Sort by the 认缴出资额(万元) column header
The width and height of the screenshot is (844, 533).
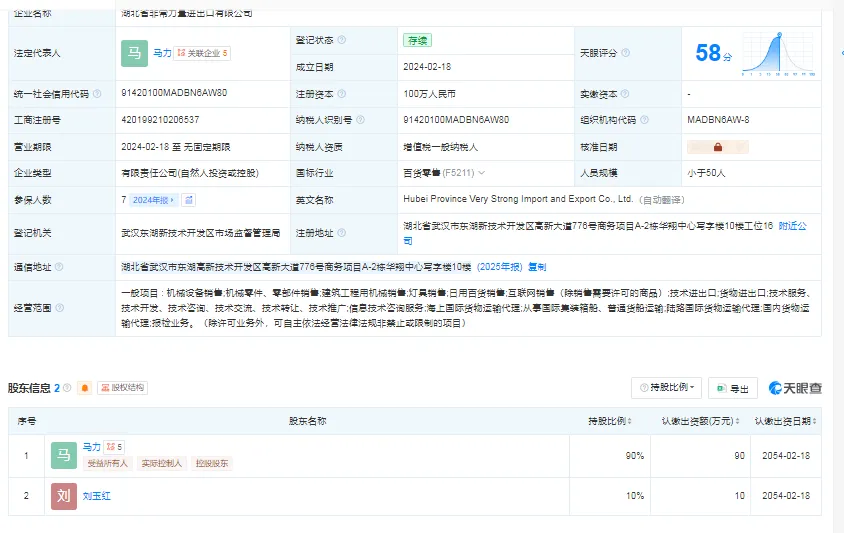(700, 421)
